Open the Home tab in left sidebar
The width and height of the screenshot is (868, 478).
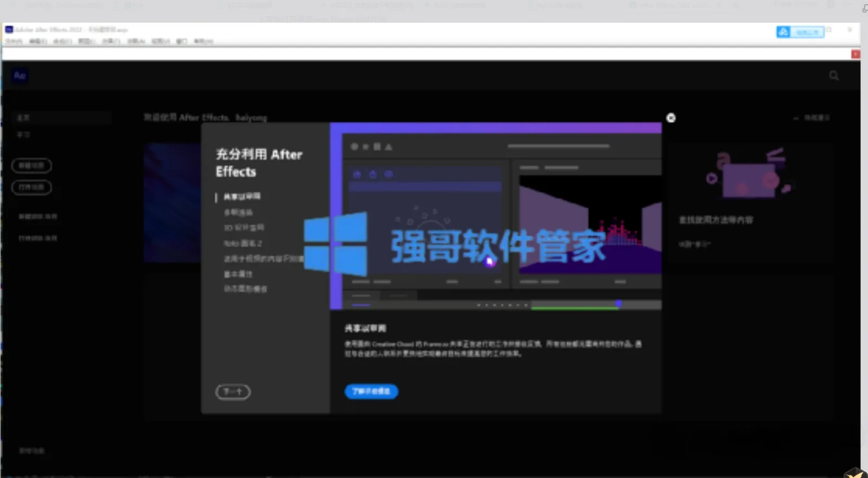click(61, 118)
